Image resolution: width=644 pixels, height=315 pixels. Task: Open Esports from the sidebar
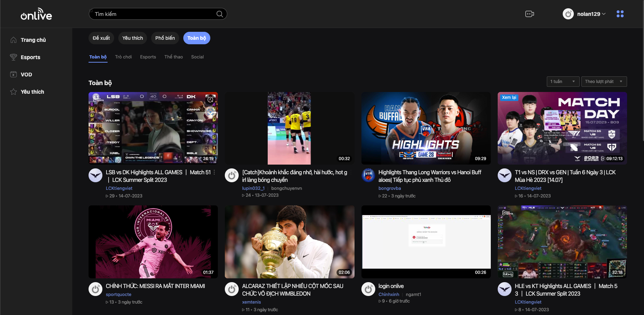click(30, 57)
